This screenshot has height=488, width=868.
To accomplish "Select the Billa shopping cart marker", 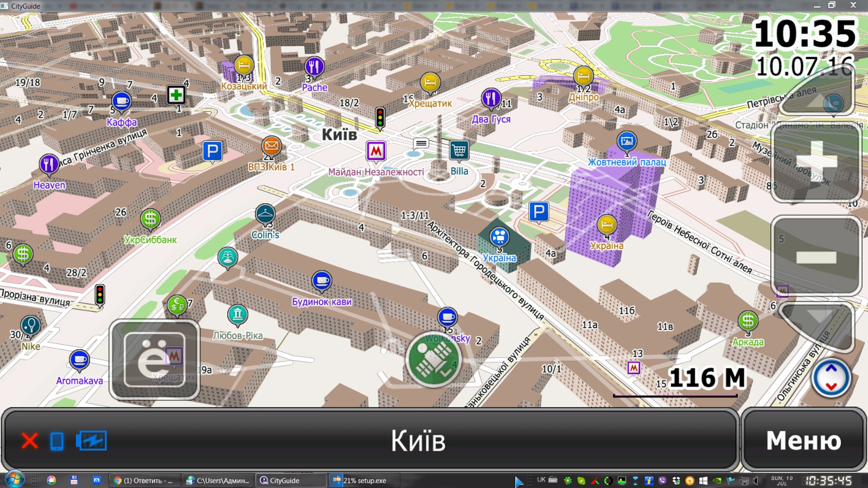I will [459, 150].
